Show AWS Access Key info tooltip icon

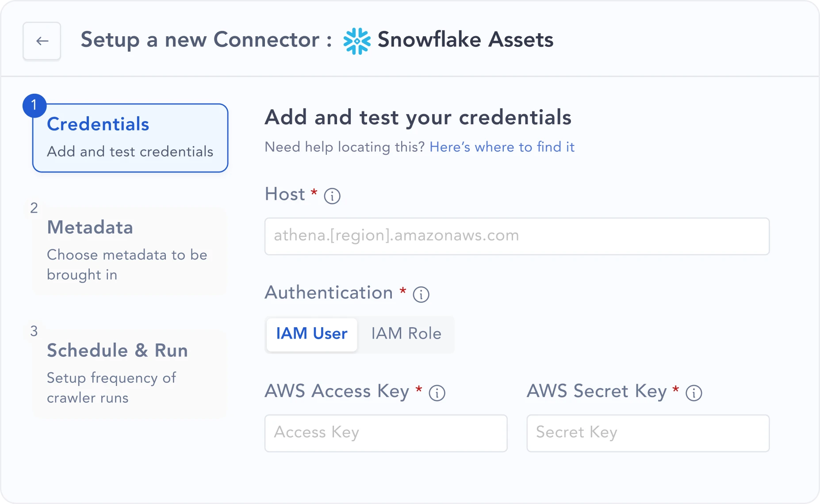click(x=437, y=393)
